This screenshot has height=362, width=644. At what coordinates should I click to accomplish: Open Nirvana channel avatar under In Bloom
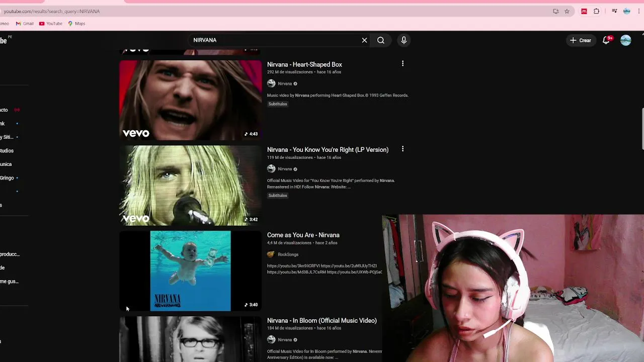point(271,340)
